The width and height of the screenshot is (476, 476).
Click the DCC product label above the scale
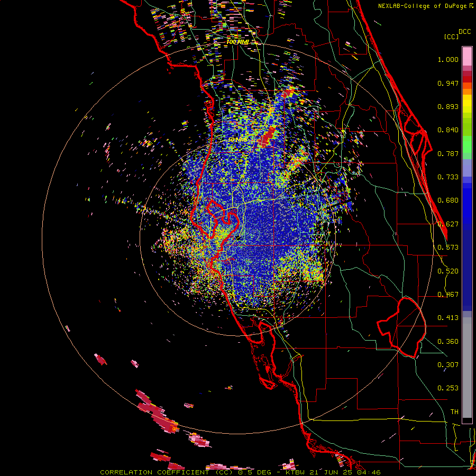pos(464,32)
